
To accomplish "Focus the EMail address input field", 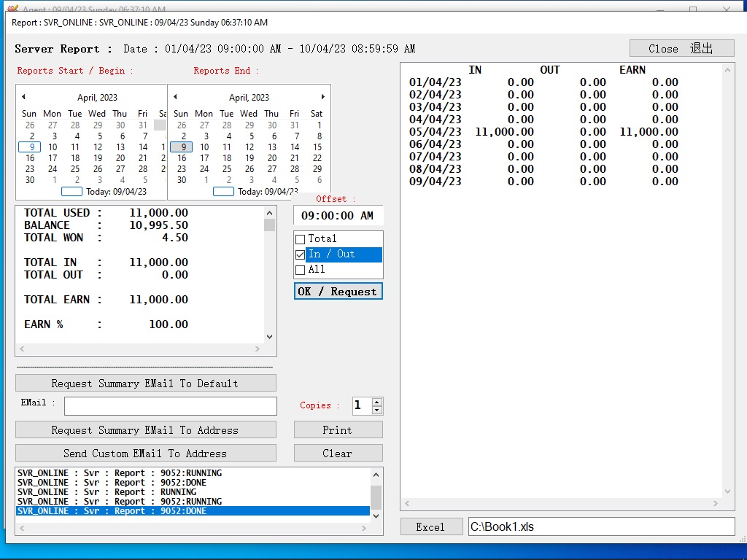I will 170,406.
